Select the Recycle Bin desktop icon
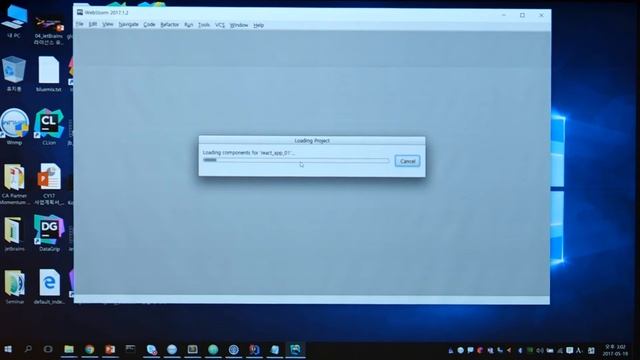This screenshot has height=360, width=640. click(x=14, y=74)
